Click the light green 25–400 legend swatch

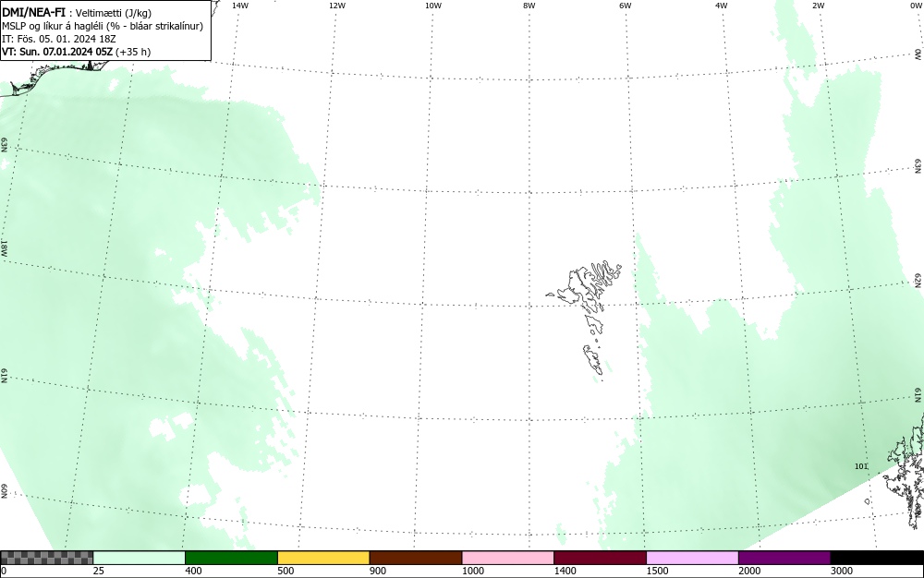[x=140, y=558]
